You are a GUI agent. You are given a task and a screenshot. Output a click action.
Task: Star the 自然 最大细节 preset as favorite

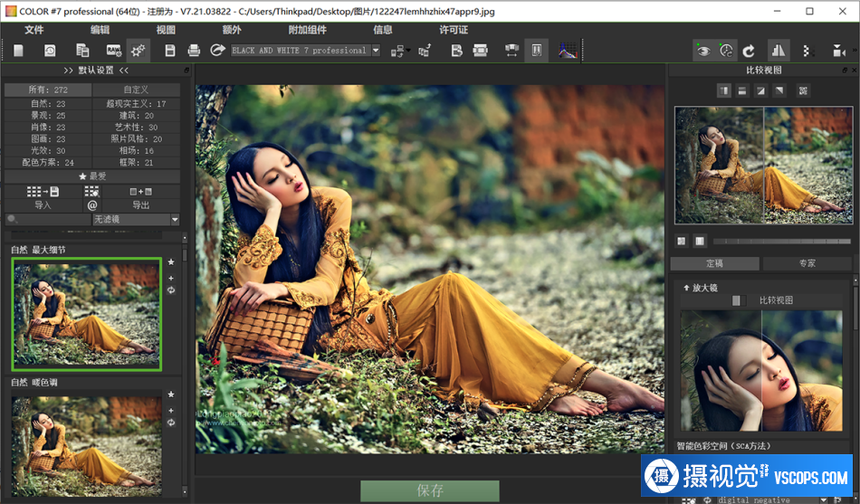pyautogui.click(x=171, y=262)
